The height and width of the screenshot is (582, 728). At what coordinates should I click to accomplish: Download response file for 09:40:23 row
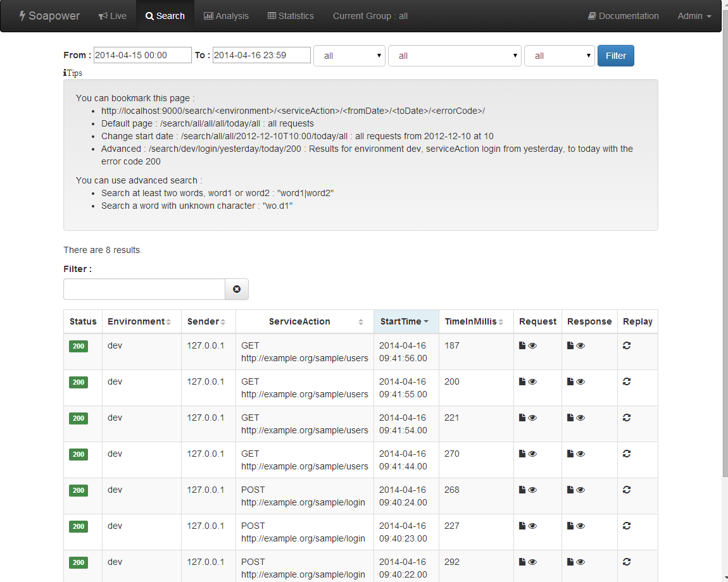(570, 526)
